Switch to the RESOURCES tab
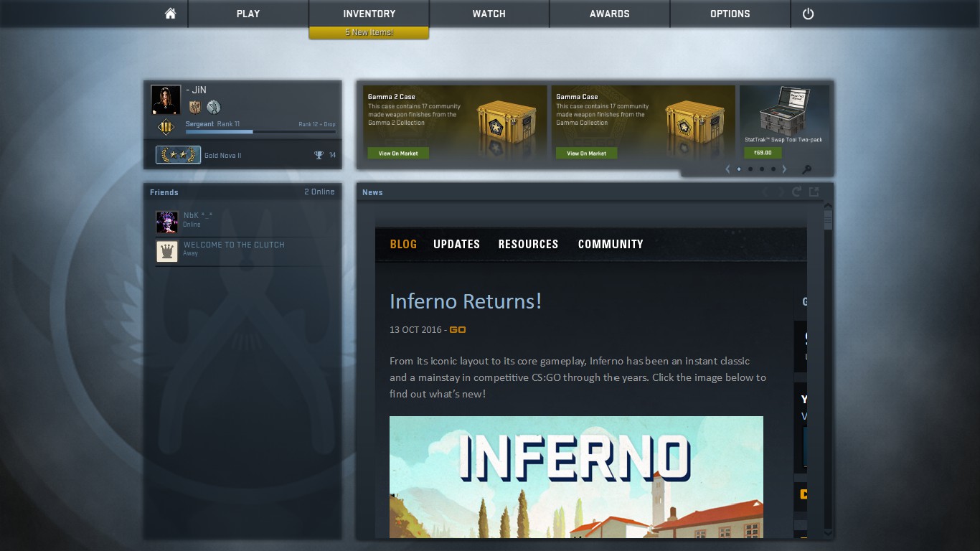Viewport: 980px width, 551px height. (x=528, y=244)
